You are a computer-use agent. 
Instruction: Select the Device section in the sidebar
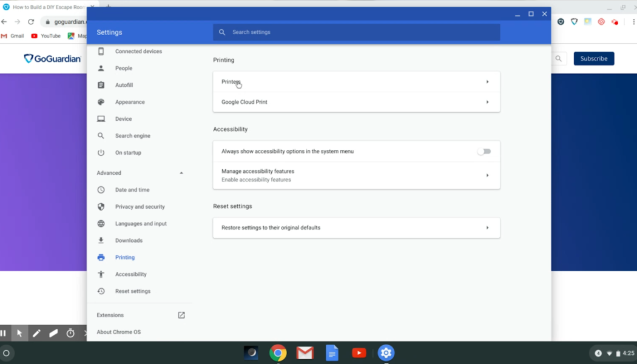click(x=124, y=118)
